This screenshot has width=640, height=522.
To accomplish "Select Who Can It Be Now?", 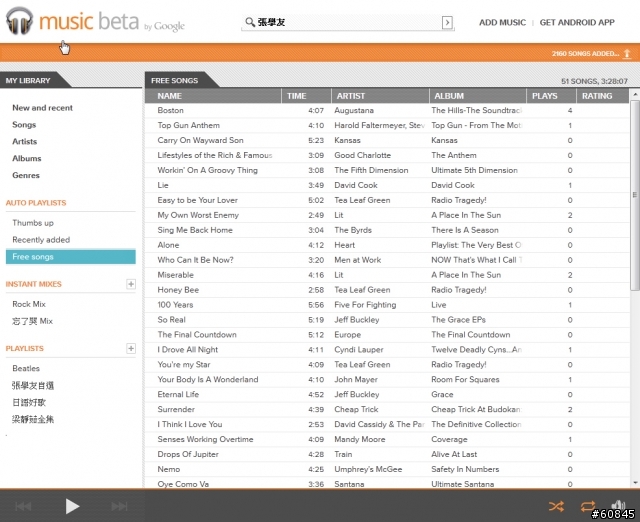I will click(196, 260).
